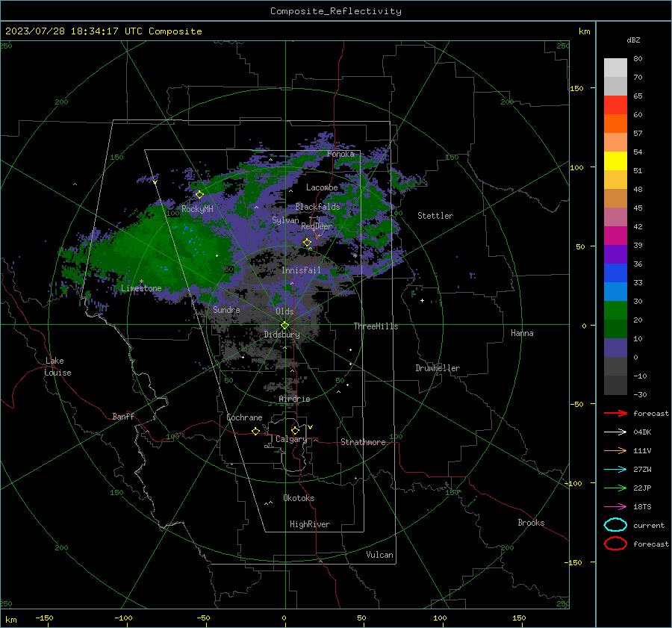Image resolution: width=672 pixels, height=628 pixels.
Task: Click the current legend text
Action: point(649,526)
